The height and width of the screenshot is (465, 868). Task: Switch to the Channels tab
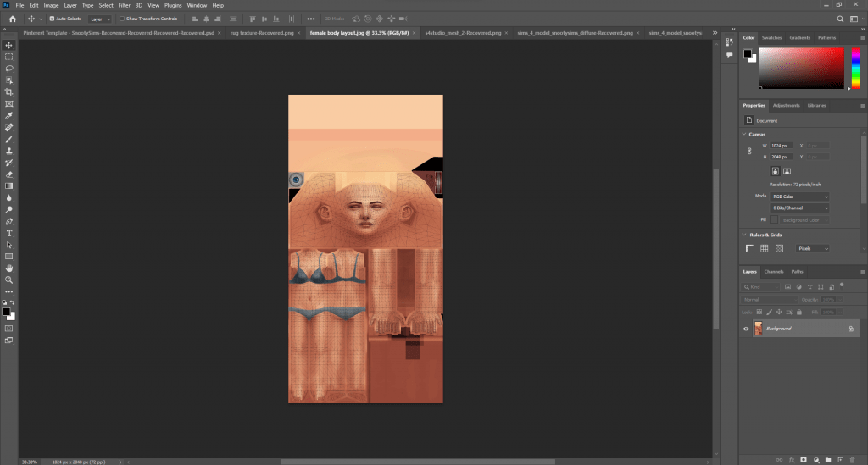pos(774,272)
